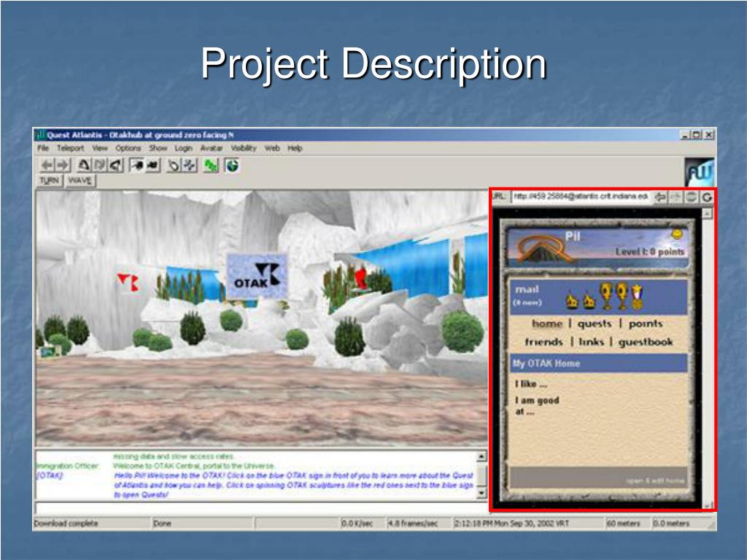Click the '0.0 K/sec' status entry
This screenshot has width=747, height=560.
coord(357,524)
